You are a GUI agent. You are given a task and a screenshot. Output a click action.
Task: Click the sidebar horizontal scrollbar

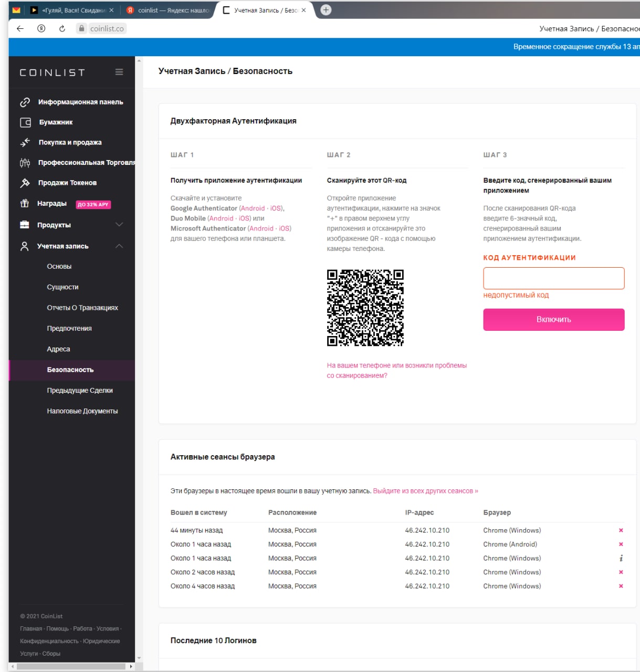click(x=72, y=667)
